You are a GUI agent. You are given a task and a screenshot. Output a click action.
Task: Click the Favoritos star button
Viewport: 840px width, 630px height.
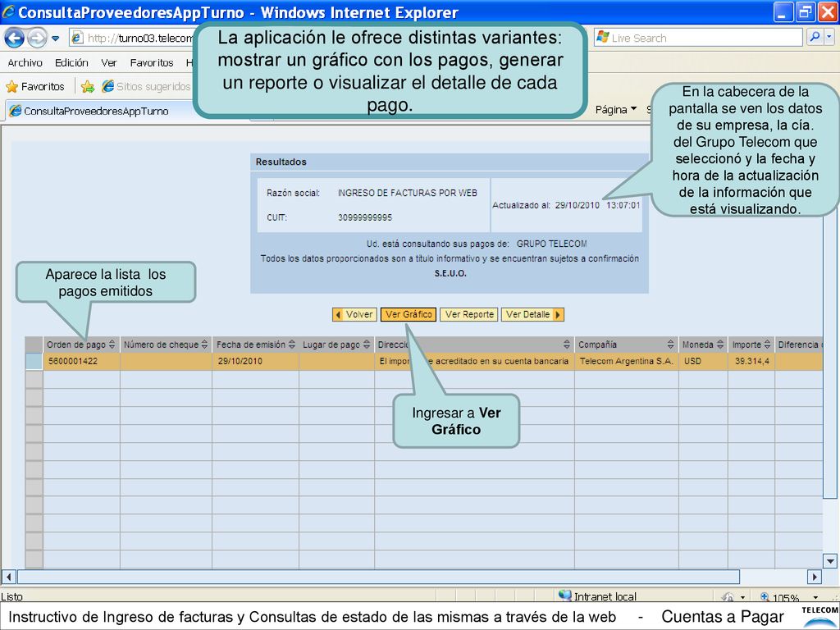(34, 86)
